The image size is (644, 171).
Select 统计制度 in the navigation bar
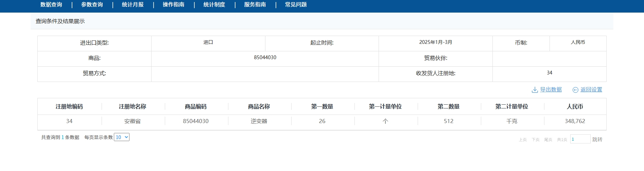pos(214,5)
